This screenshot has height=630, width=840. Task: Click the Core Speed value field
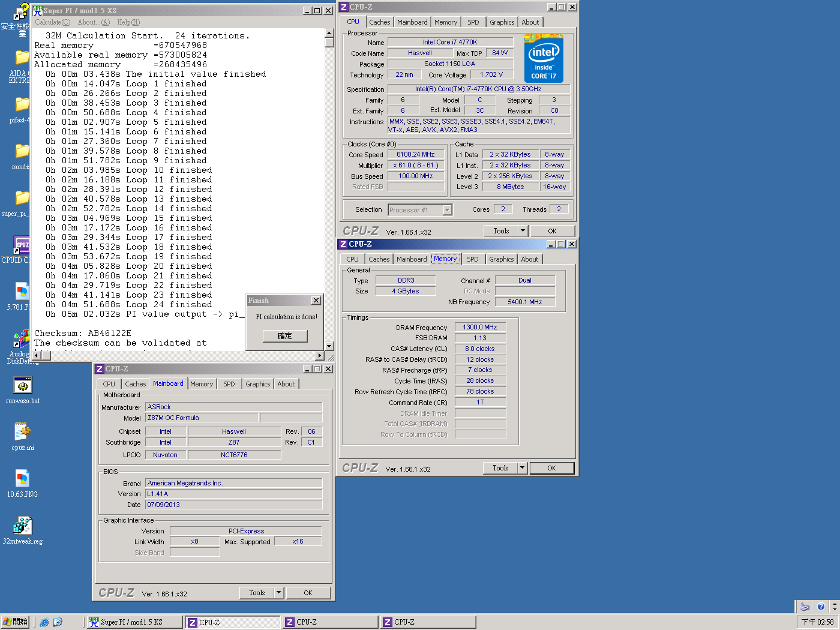coord(416,154)
